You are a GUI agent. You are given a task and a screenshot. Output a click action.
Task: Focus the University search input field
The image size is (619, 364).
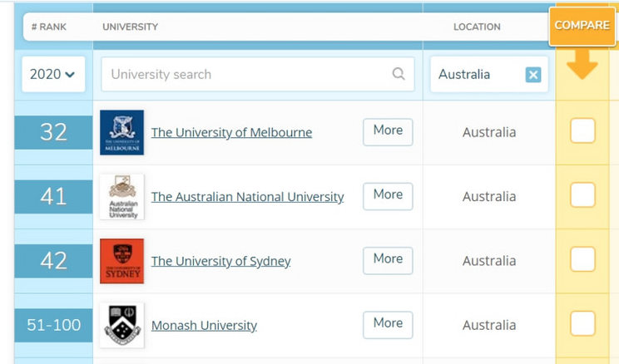tap(245, 74)
